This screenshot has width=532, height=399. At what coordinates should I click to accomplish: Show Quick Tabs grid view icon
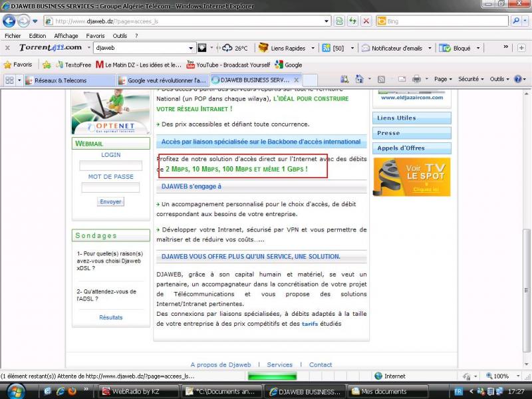coord(9,80)
